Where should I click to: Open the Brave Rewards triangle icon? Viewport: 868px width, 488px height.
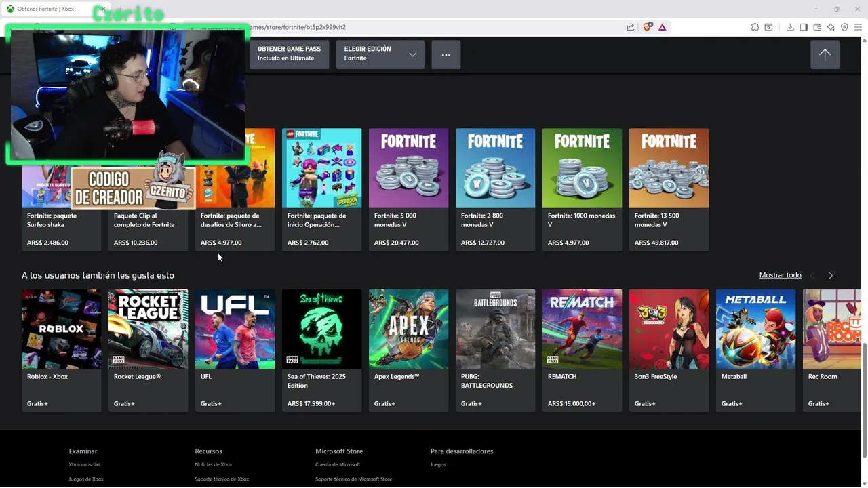point(663,27)
